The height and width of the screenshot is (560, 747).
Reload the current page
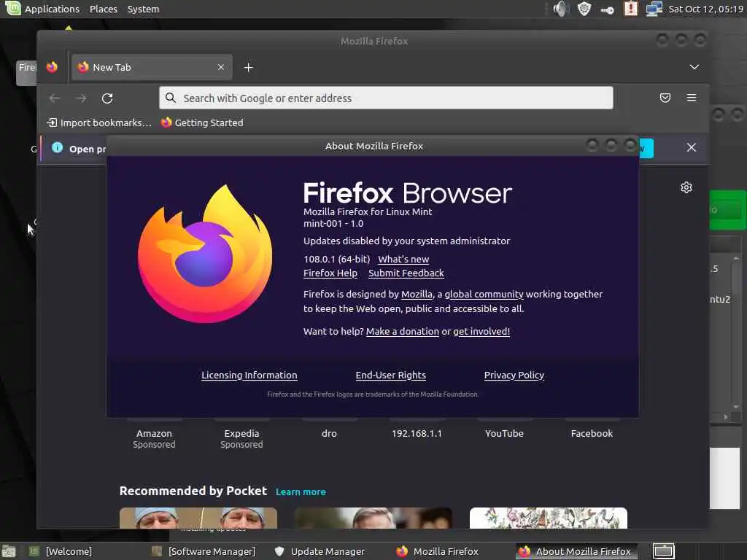[x=107, y=98]
